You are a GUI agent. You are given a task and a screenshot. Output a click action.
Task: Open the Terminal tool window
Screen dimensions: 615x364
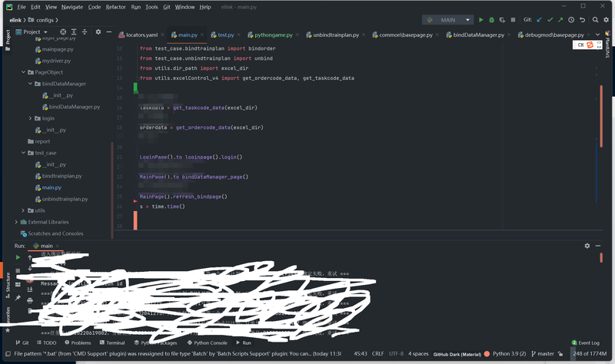coord(112,342)
